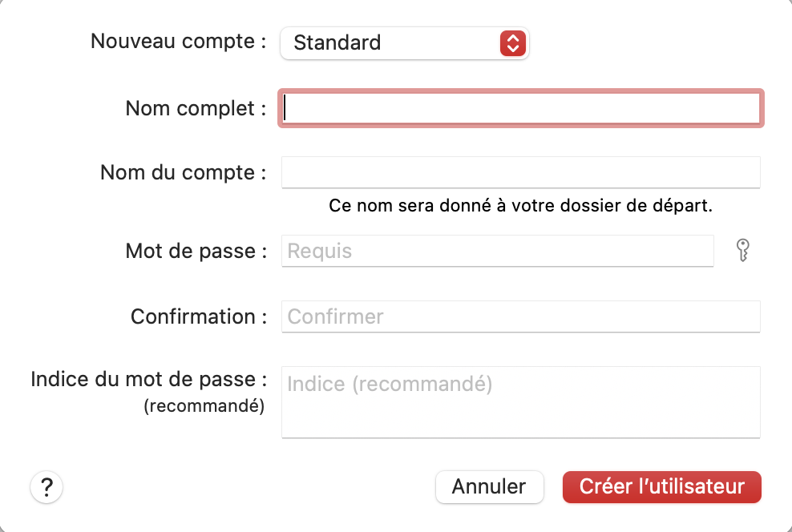This screenshot has width=792, height=532.
Task: Click the Nouveau compte label
Action: tap(178, 42)
